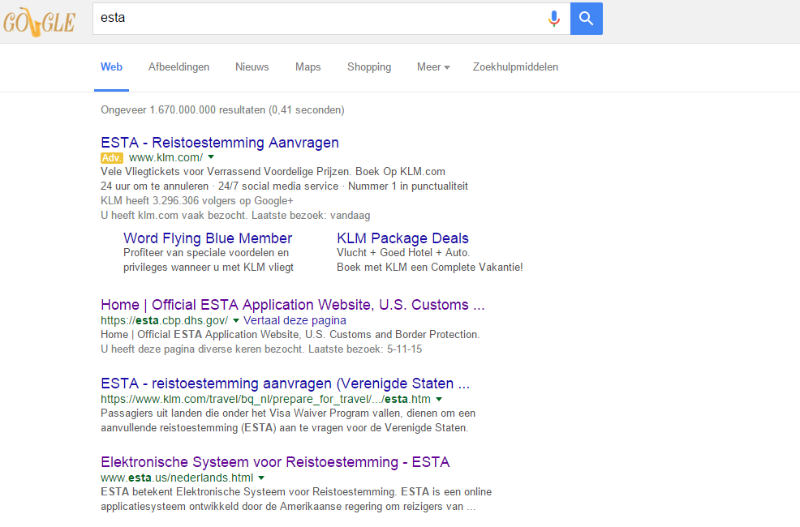Screen dimensions: 800x527
Task: Open the Word Flying Blue Member sitelink
Action: [208, 238]
